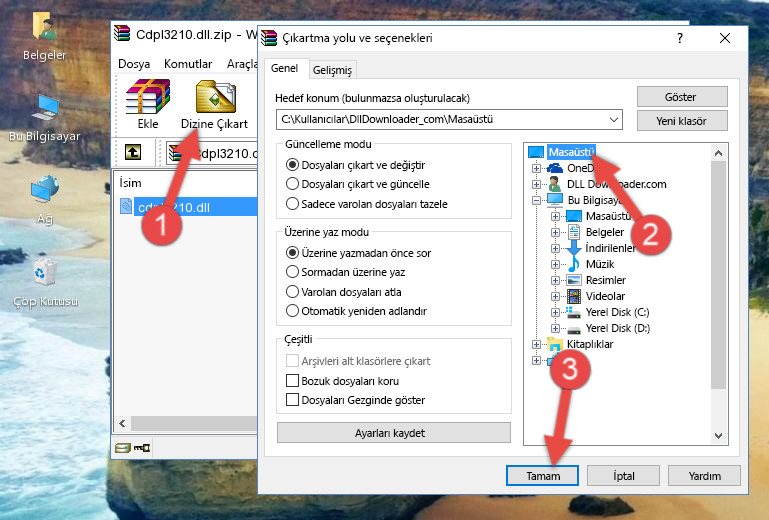This screenshot has width=769, height=520.
Task: Click the Tamam button
Action: click(x=542, y=476)
